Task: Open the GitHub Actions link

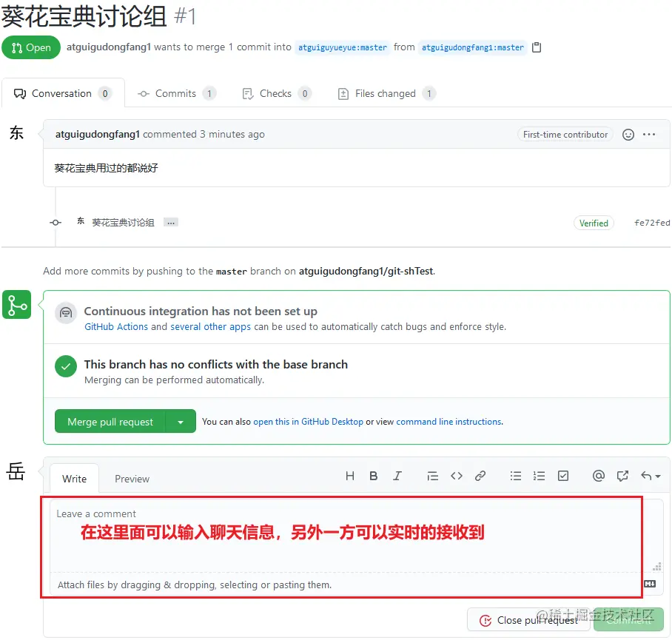Action: click(116, 327)
